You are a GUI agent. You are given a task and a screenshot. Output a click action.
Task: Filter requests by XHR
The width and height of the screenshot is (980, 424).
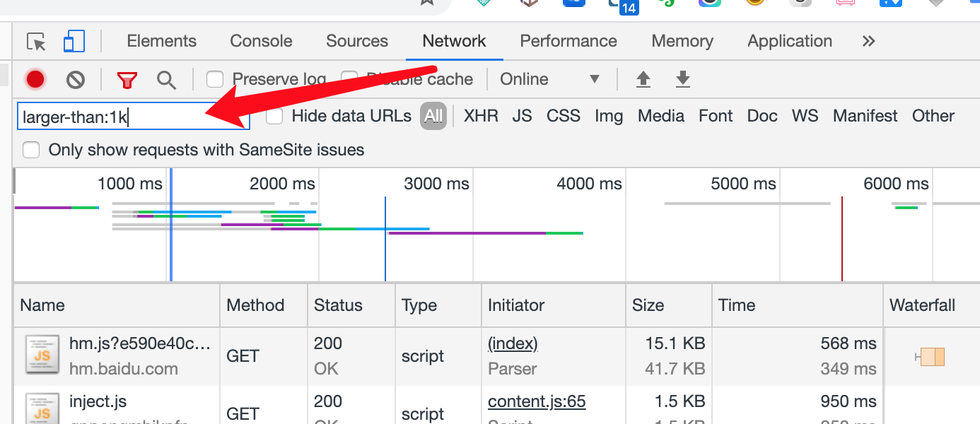click(x=481, y=116)
